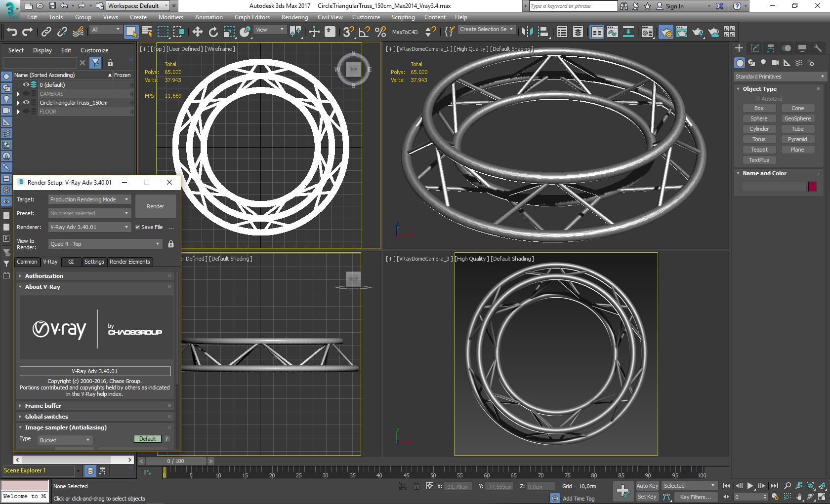Switch to the GI tab
830x504 pixels.
click(x=71, y=262)
